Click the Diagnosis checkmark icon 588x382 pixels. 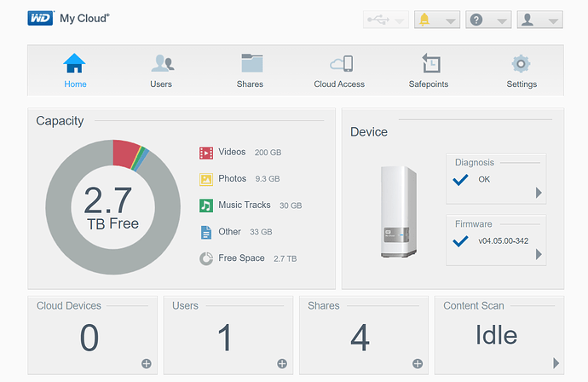click(x=460, y=180)
